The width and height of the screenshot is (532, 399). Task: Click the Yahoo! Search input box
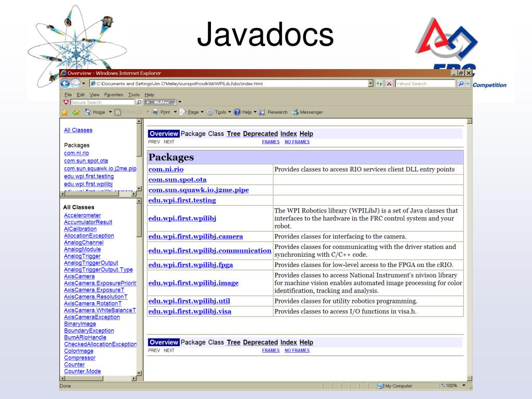pyautogui.click(x=425, y=84)
